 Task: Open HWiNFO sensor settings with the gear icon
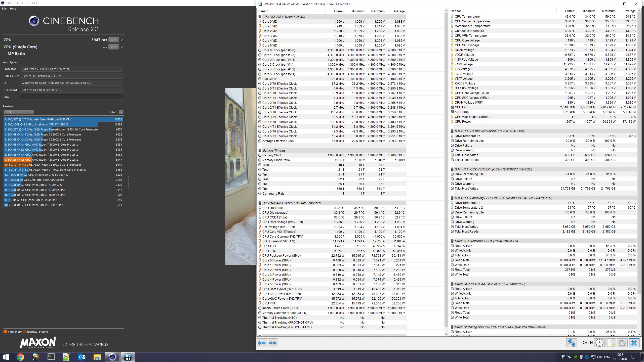tap(622, 343)
